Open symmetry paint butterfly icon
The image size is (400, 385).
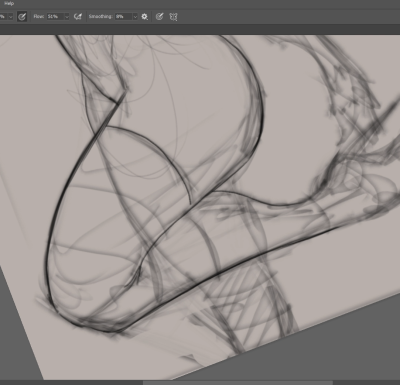coord(174,17)
